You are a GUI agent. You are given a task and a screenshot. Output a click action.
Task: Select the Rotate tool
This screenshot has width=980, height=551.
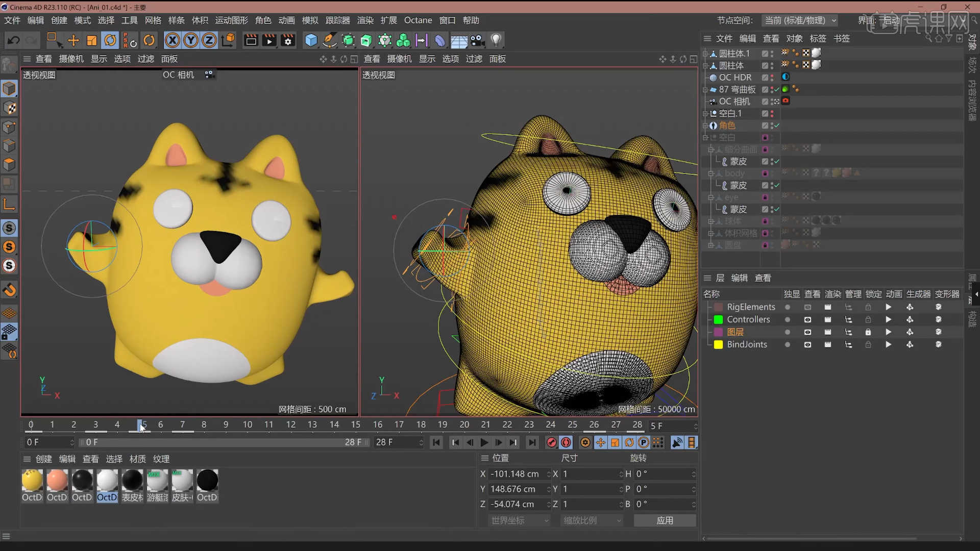point(110,40)
